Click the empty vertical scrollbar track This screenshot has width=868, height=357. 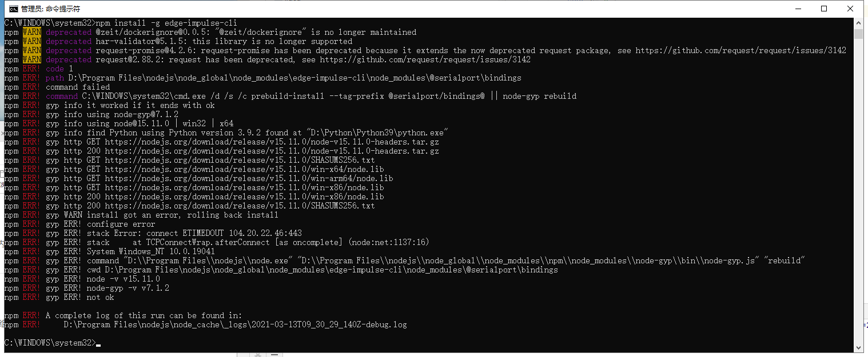pyautogui.click(x=858, y=188)
